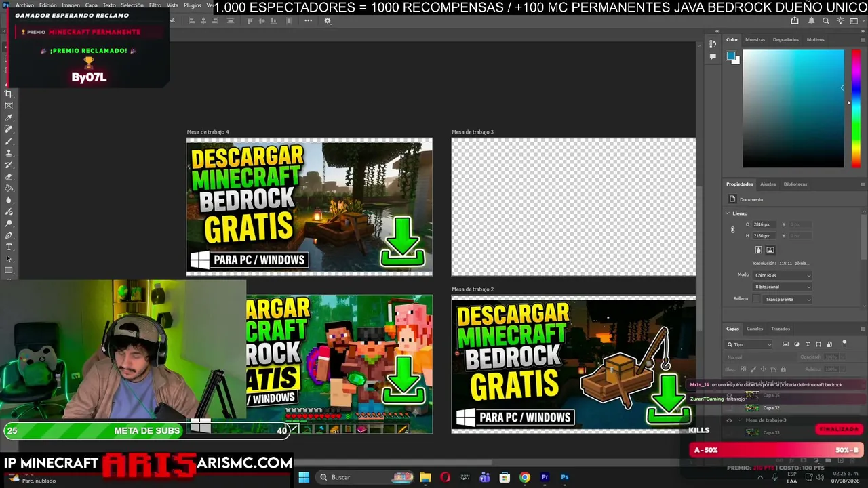Open the Filtro menu
Image resolution: width=868 pixels, height=488 pixels.
tap(155, 5)
